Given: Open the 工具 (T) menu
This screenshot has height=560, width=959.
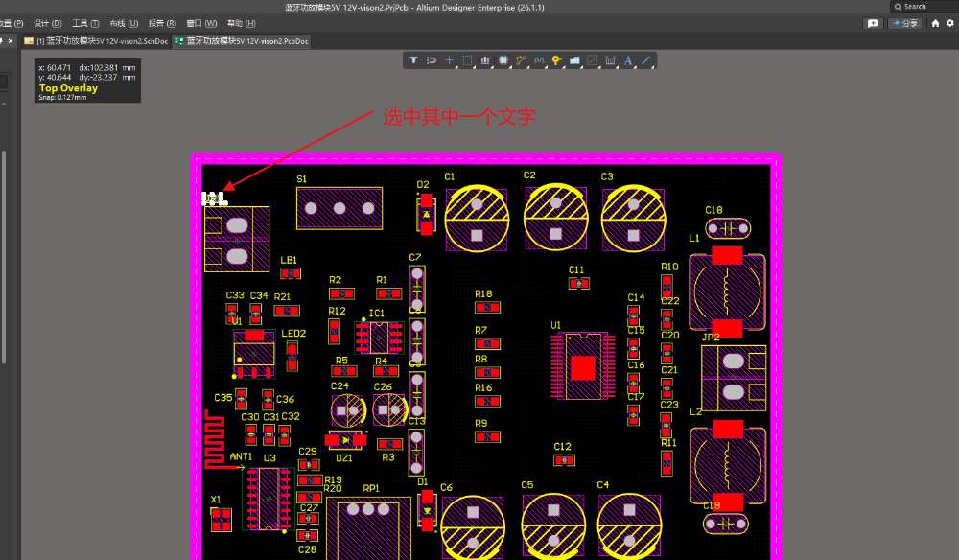Looking at the screenshot, I should (85, 23).
